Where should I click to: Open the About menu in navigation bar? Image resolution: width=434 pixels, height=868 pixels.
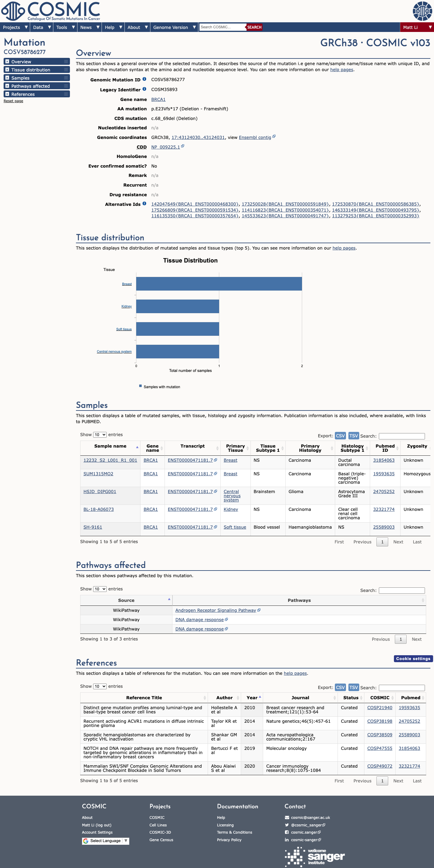pyautogui.click(x=137, y=27)
